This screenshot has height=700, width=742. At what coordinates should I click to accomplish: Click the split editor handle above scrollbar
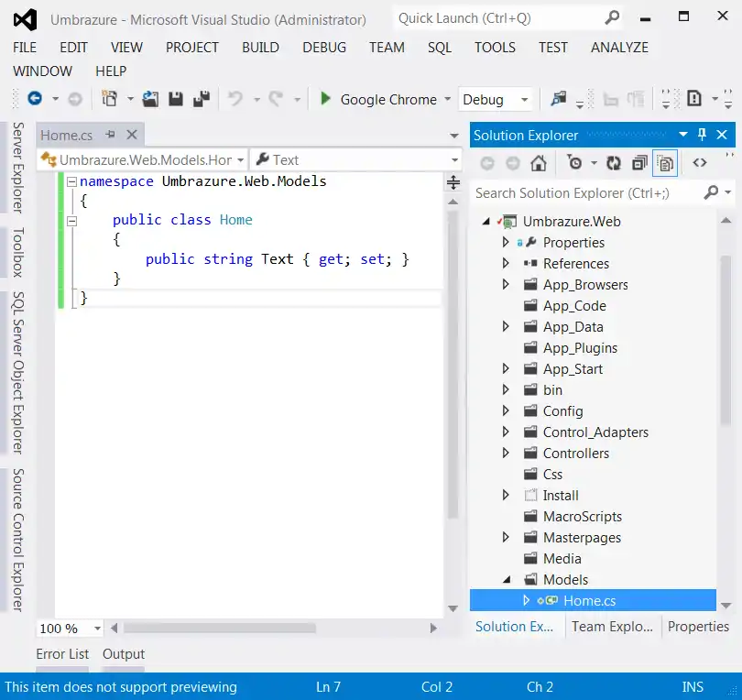click(453, 182)
